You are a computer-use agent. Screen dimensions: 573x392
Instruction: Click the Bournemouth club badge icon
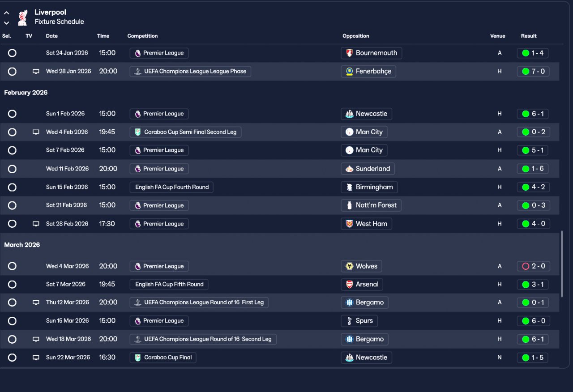[349, 53]
